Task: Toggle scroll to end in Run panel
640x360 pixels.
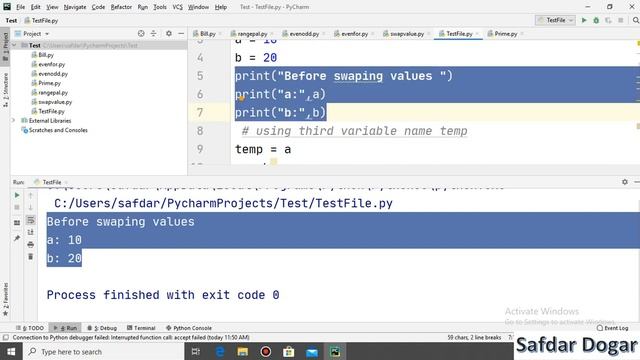Action: click(31, 232)
